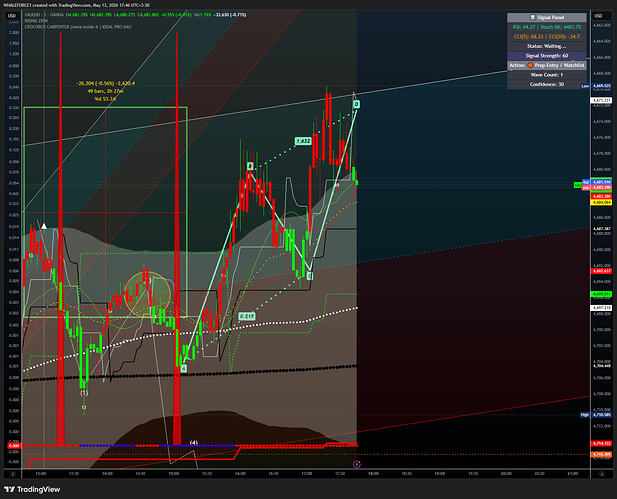The height and width of the screenshot is (499, 617).
Task: Click the chart icon in Signal Panel header
Action: 532,17
